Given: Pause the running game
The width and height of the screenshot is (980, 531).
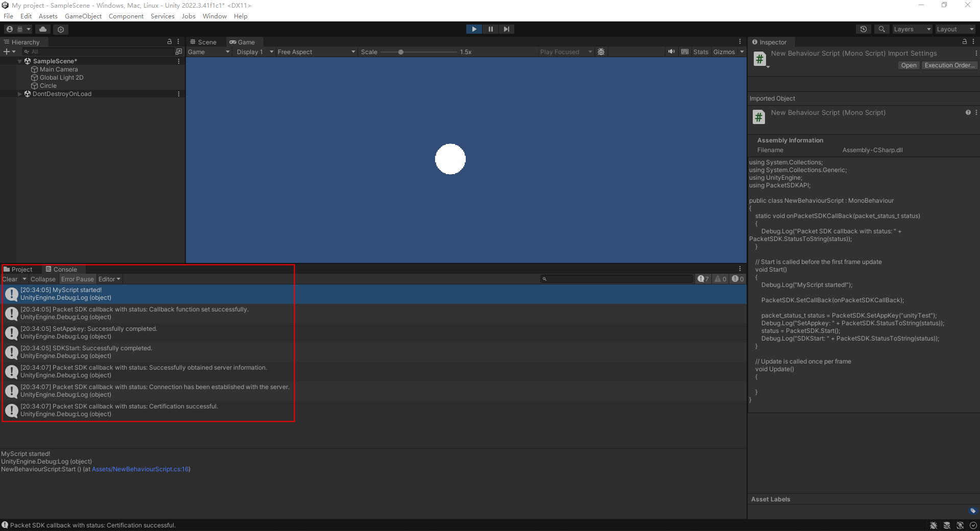Looking at the screenshot, I should click(x=490, y=29).
